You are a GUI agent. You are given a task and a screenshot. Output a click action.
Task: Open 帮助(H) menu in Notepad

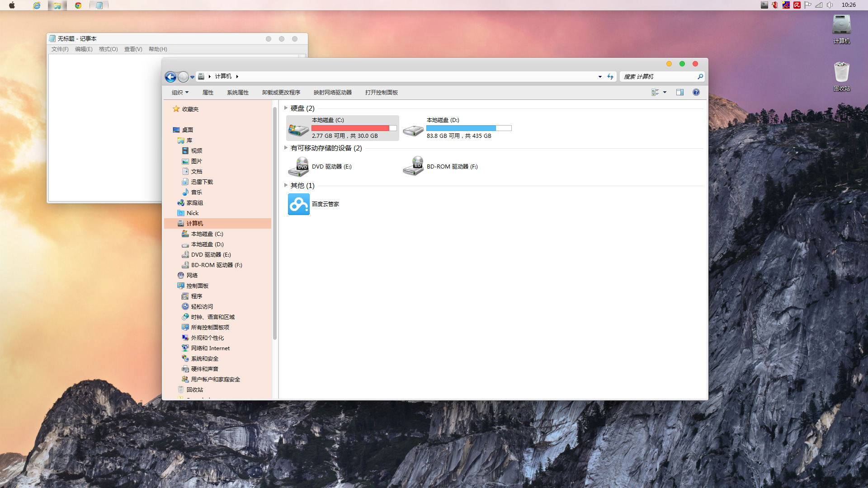[158, 49]
